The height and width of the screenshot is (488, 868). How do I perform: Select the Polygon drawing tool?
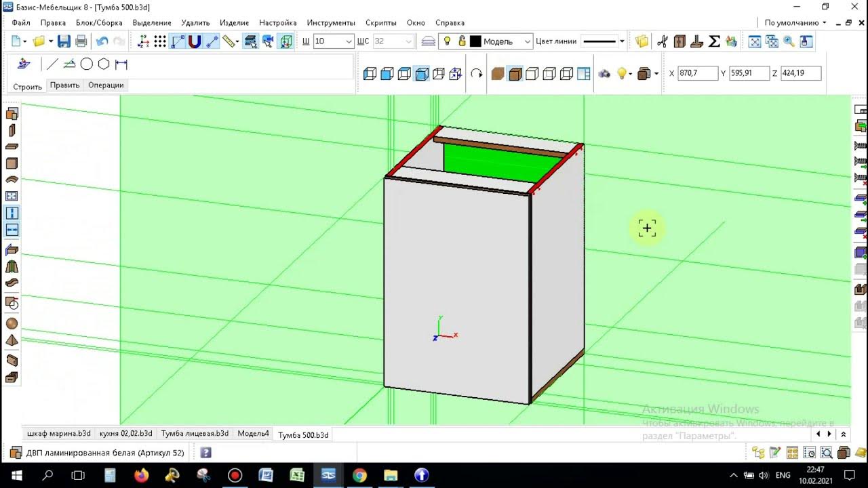tap(104, 64)
